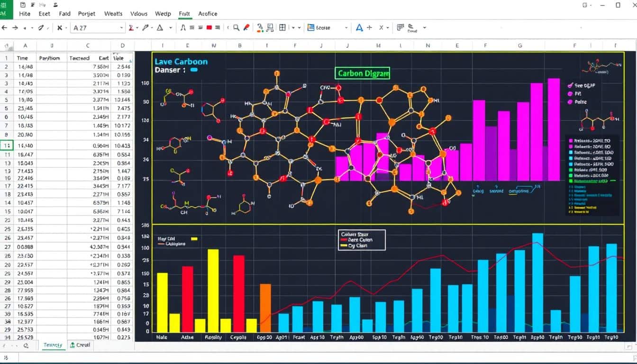Click the table borders grid icon
Image resolution: width=637 pixels, height=364 pixels.
282,28
